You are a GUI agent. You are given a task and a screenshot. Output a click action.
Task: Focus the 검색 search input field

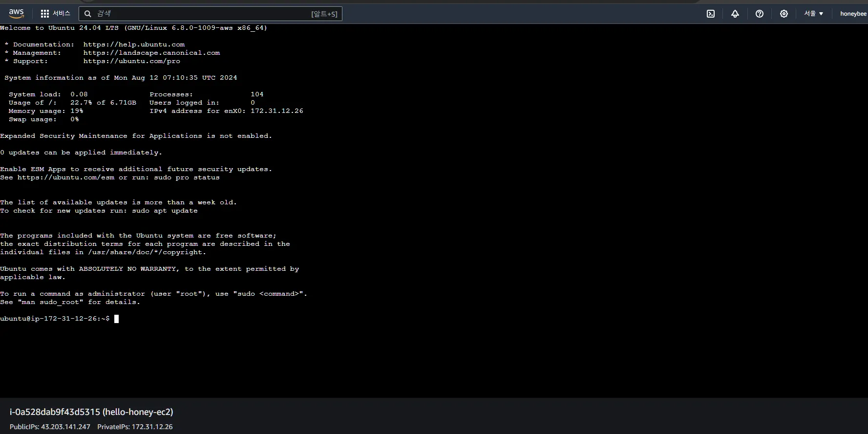210,14
